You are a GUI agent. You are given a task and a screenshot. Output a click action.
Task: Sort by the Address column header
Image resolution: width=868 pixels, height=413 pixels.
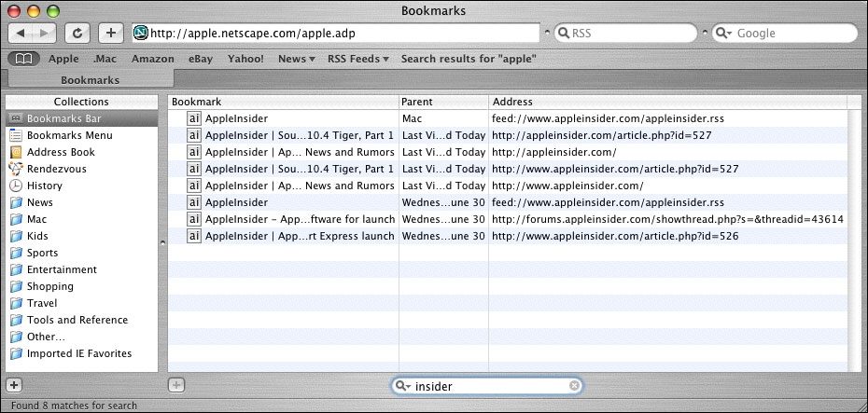click(667, 101)
